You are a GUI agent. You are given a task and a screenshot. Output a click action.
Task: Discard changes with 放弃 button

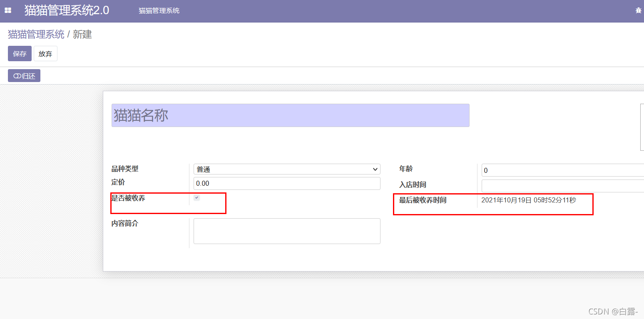(45, 54)
